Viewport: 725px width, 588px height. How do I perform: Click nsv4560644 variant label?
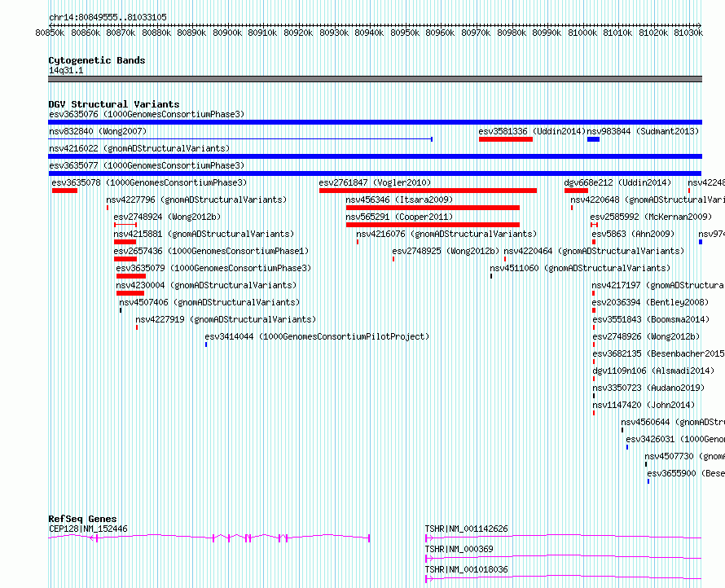[673, 422]
